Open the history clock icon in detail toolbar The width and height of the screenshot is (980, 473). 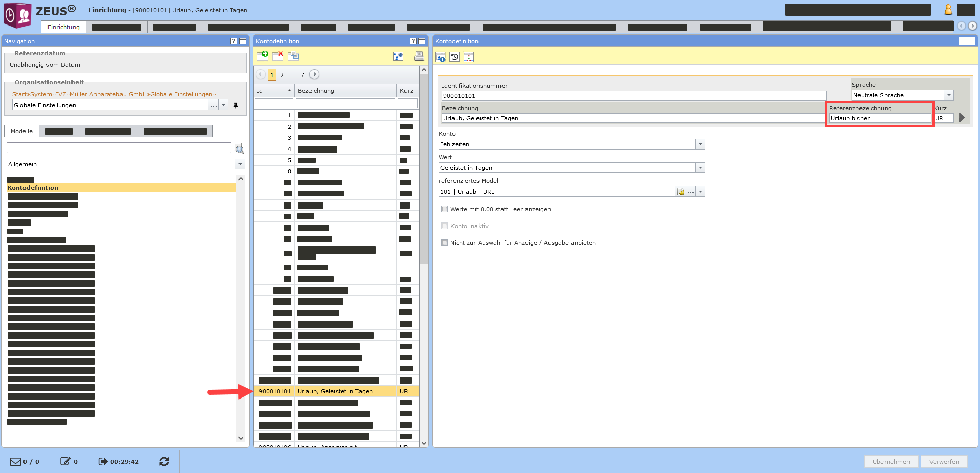point(455,57)
